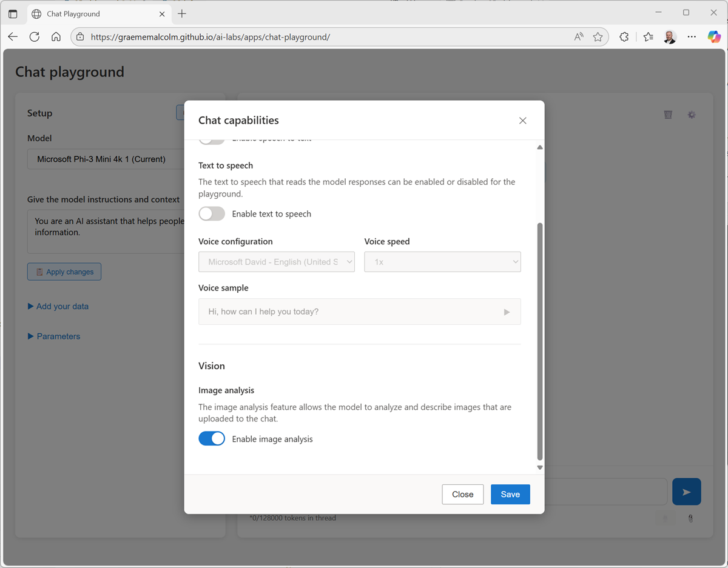Expand the Add your data section
Viewport: 728px width, 568px height.
58,306
